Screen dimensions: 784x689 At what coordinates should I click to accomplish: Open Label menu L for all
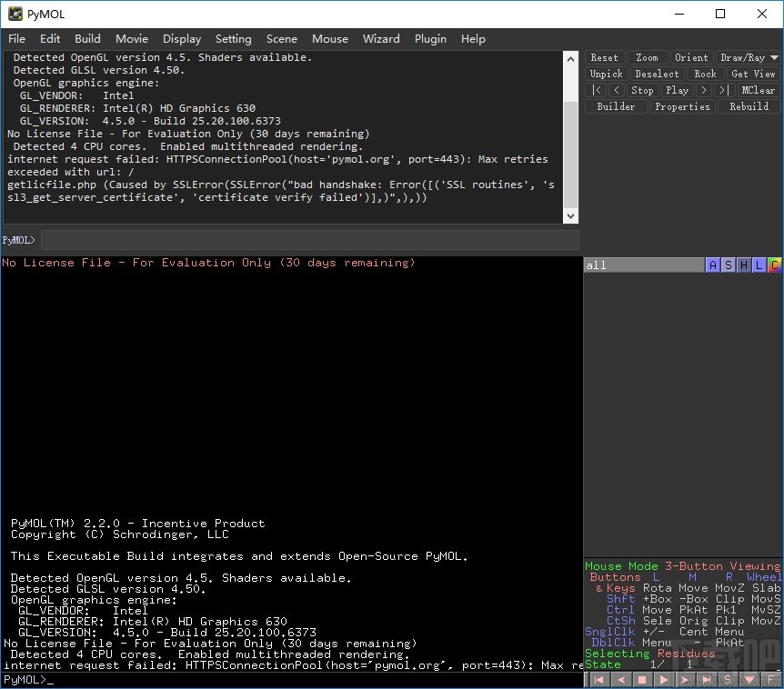(x=759, y=265)
